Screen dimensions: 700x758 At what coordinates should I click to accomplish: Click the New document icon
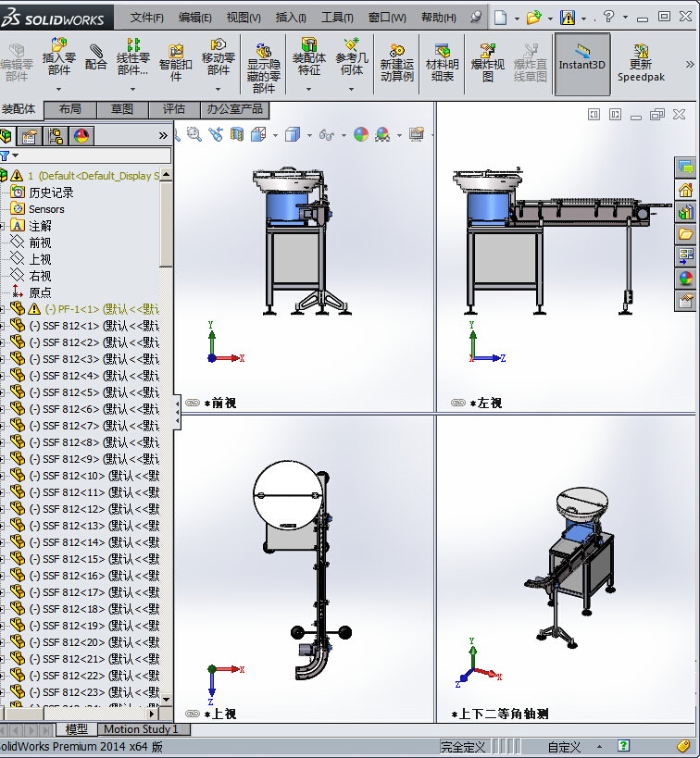pos(501,18)
